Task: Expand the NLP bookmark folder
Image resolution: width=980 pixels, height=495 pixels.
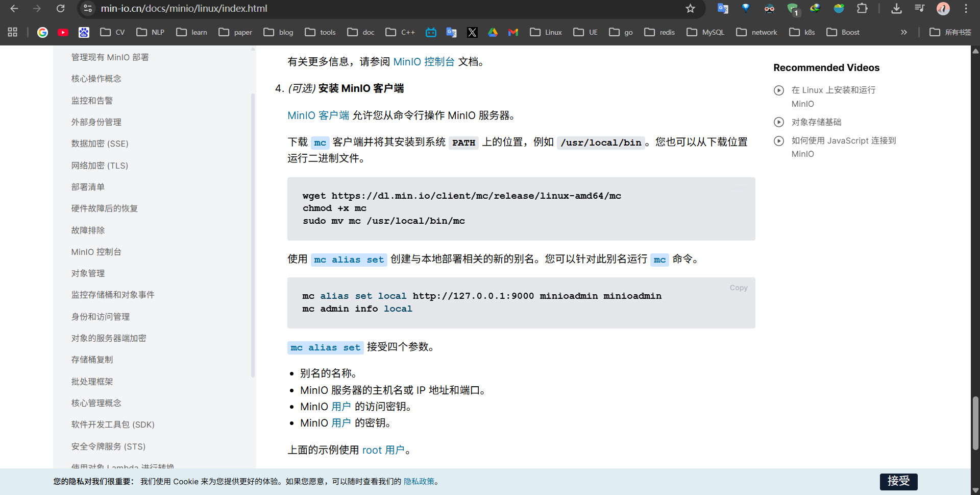Action: 150,32
